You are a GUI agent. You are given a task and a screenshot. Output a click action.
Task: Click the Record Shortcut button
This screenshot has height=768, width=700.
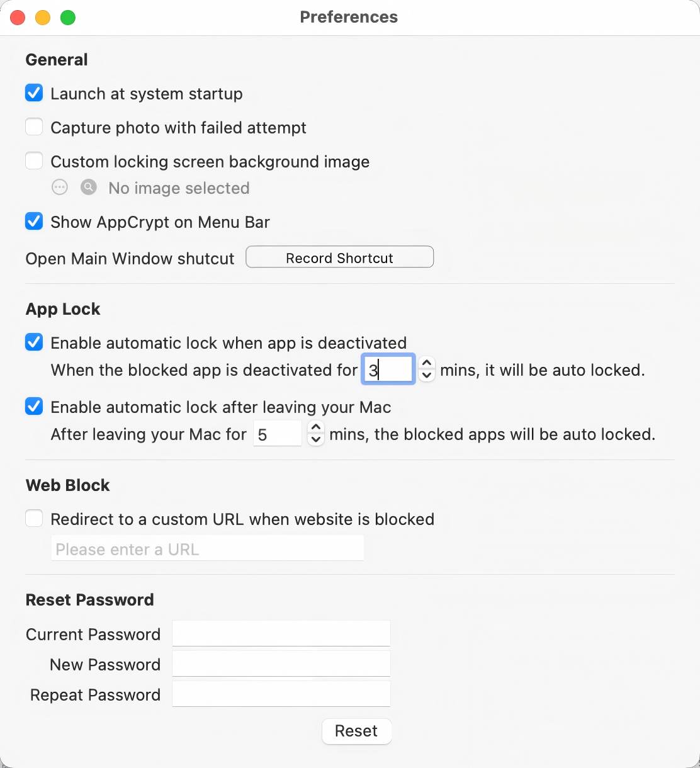(339, 257)
